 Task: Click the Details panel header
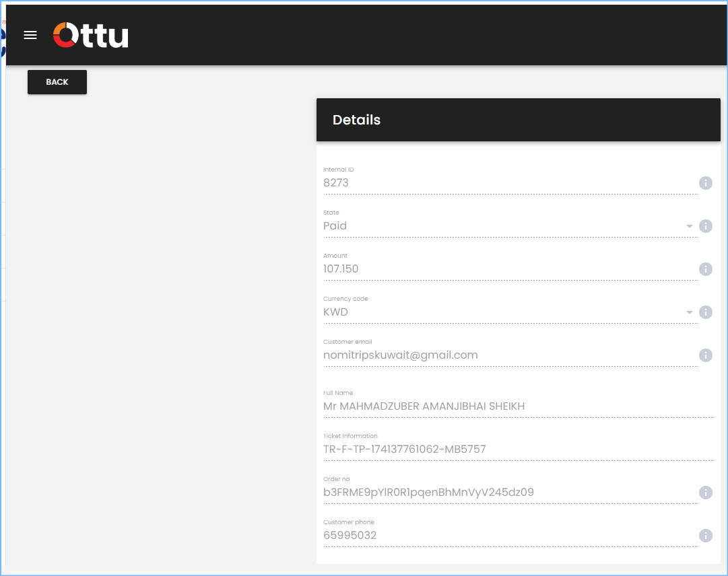[518, 120]
